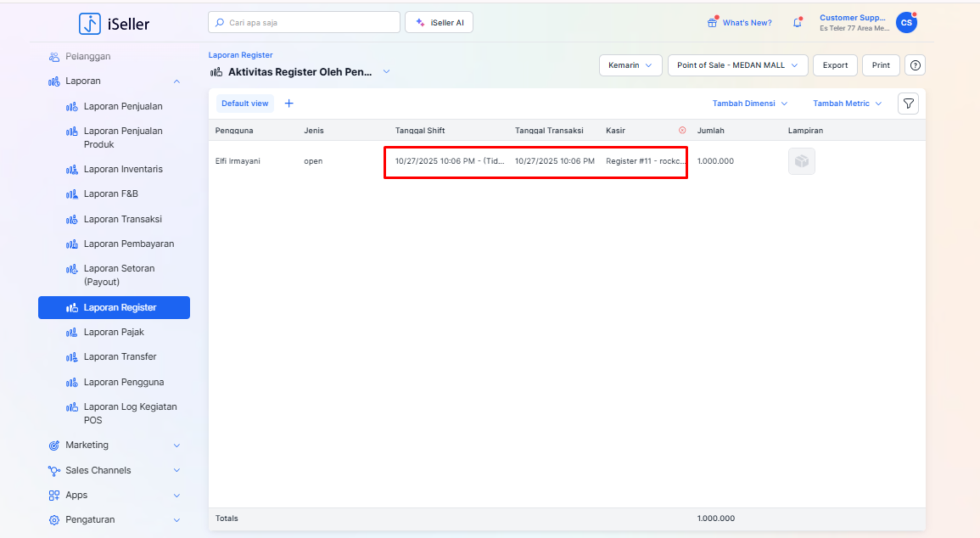The width and height of the screenshot is (980, 538).
Task: Open the CS user avatar
Action: click(x=906, y=23)
